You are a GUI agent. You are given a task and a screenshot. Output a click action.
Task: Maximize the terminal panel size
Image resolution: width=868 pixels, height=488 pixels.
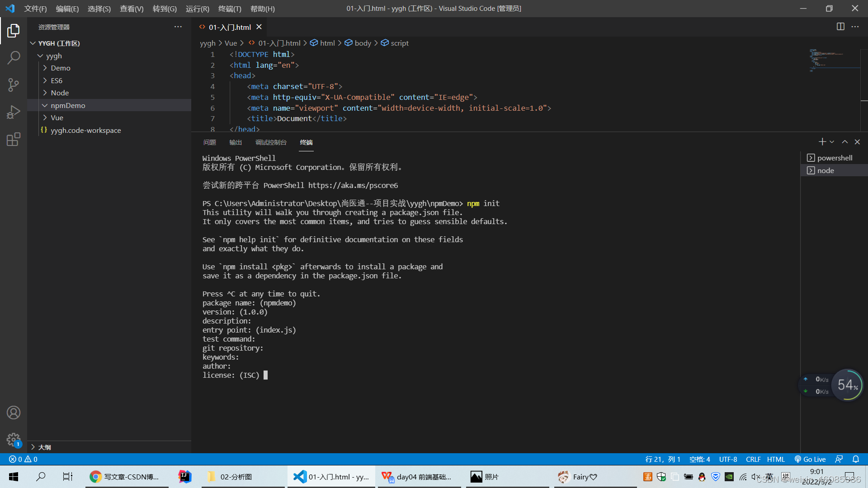(844, 142)
